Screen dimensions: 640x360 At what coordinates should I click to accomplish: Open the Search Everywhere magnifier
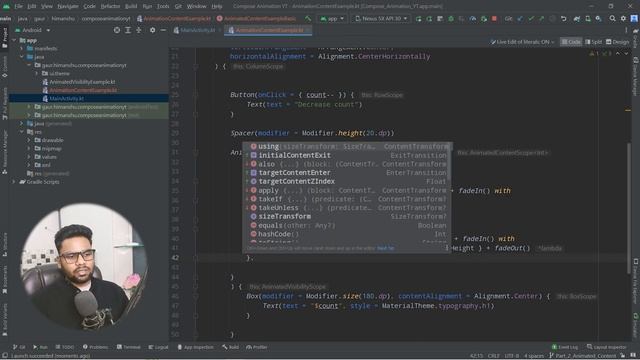(612, 19)
